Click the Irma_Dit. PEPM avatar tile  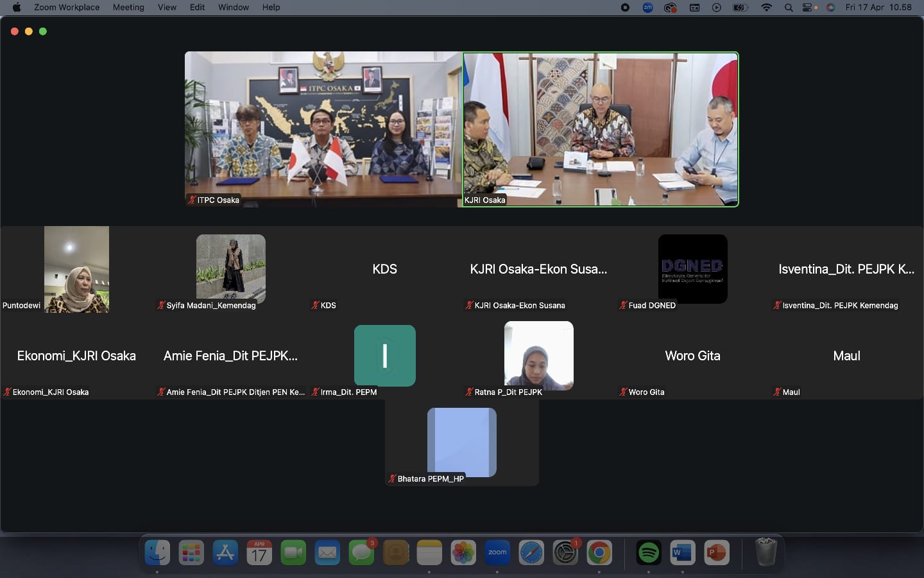(384, 355)
